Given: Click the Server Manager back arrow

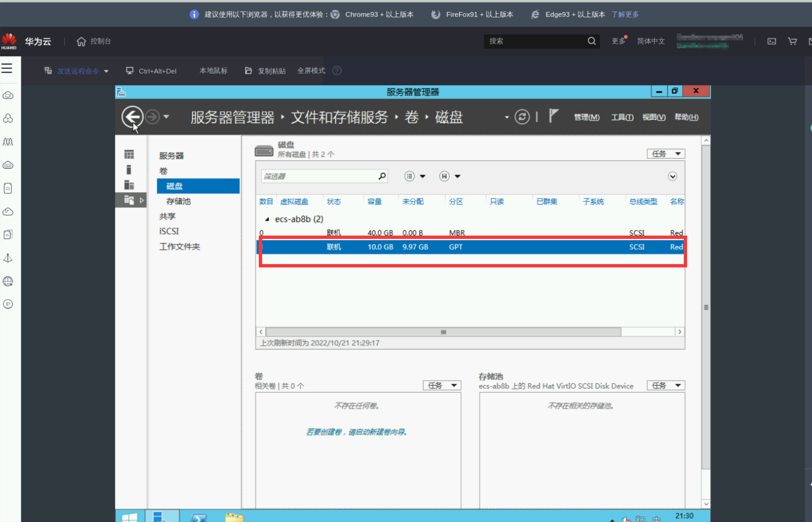Looking at the screenshot, I should point(132,116).
